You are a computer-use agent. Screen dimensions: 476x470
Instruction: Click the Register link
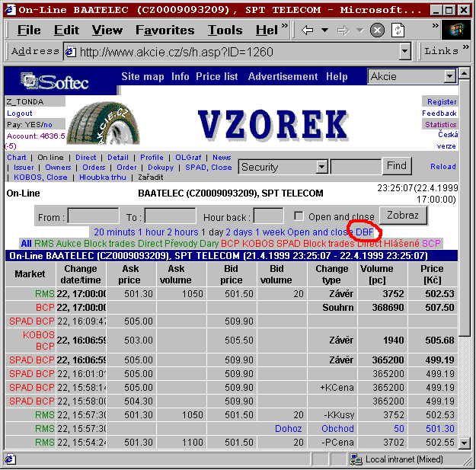(442, 102)
